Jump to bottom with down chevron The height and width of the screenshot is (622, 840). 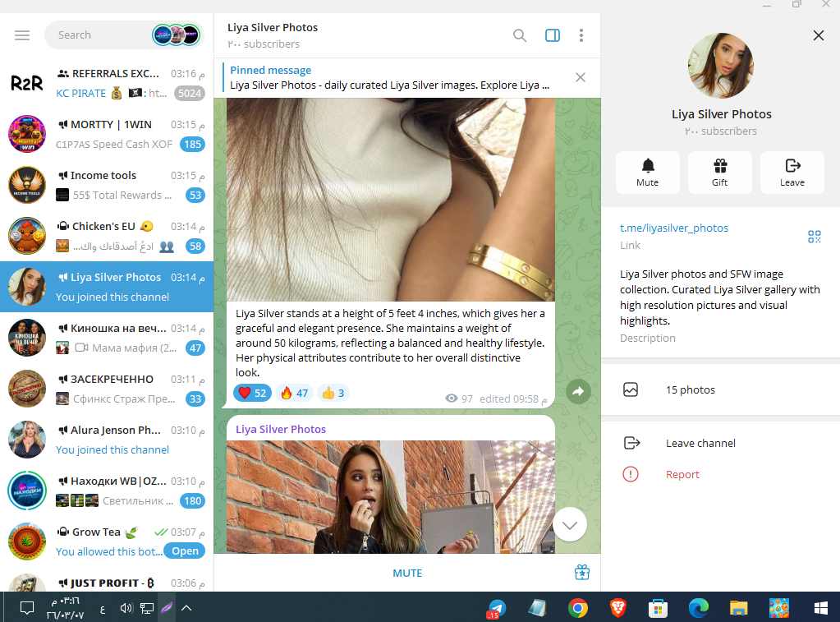[570, 525]
